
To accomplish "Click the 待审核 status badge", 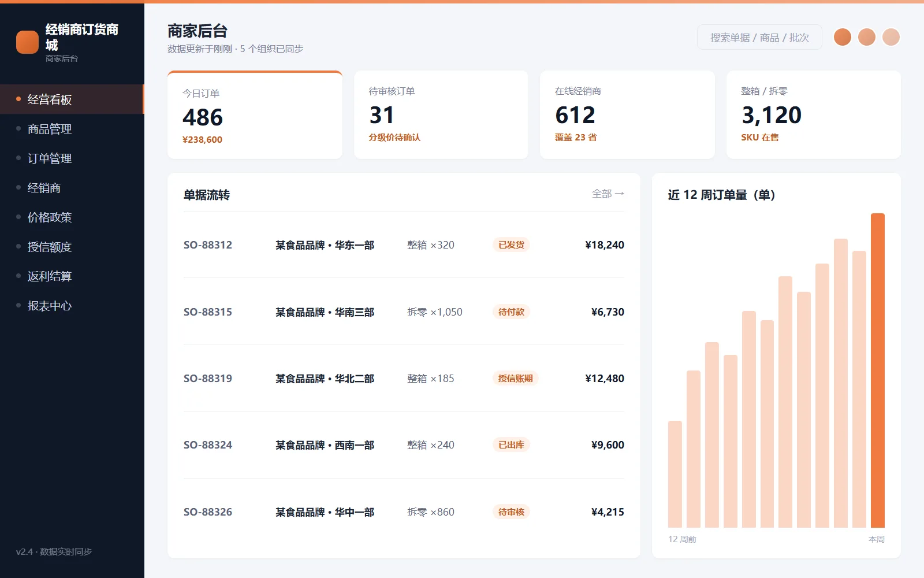I will pyautogui.click(x=511, y=512).
